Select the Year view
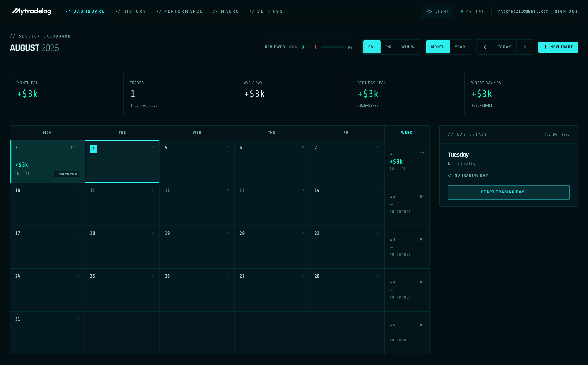The image size is (588, 365). point(460,47)
